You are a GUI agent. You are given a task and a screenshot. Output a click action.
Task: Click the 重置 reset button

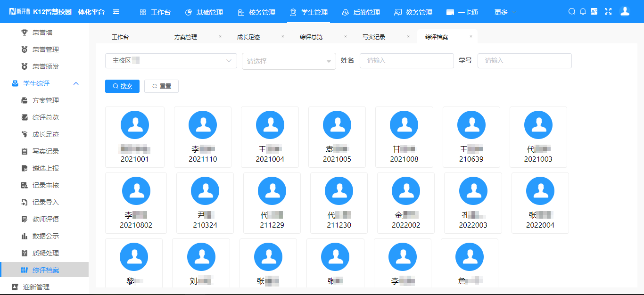tap(161, 86)
